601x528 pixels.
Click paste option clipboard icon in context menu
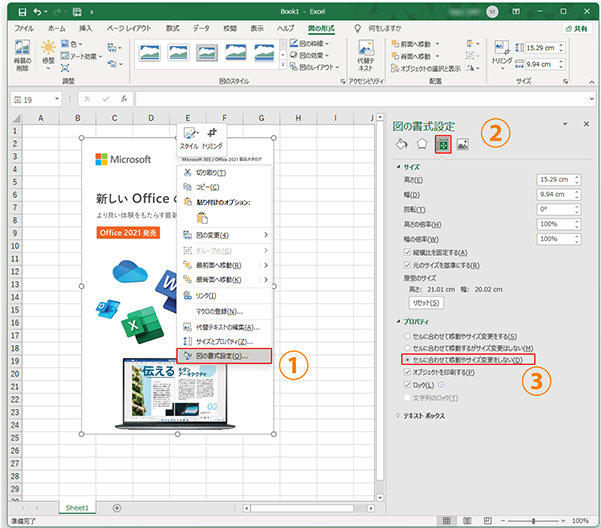pos(202,218)
